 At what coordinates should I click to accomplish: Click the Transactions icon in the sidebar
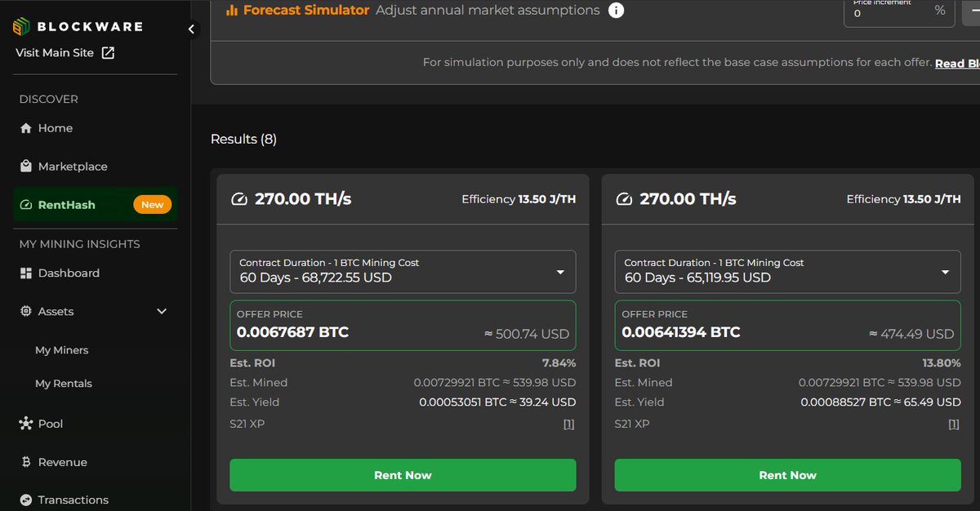click(x=25, y=500)
